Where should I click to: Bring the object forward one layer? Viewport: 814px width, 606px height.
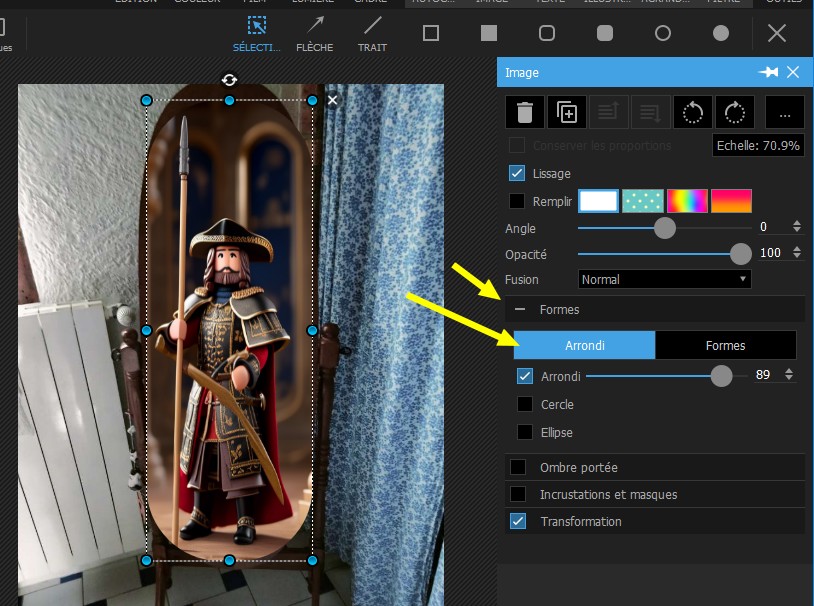click(608, 112)
